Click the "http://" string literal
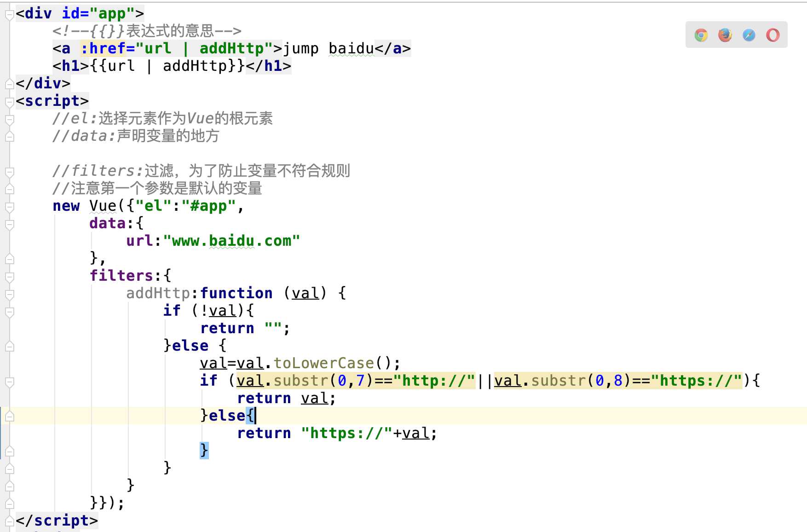 pos(434,381)
